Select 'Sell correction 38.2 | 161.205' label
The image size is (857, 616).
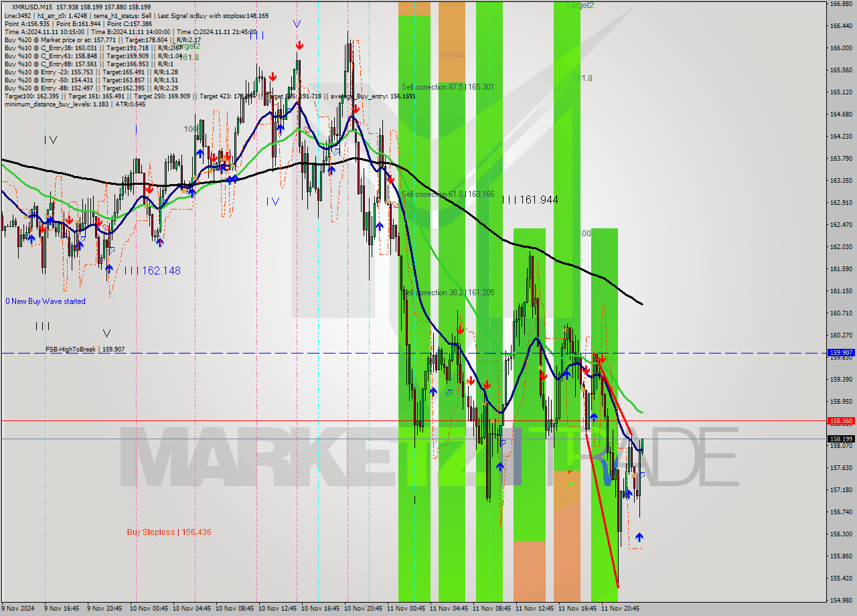(x=448, y=293)
